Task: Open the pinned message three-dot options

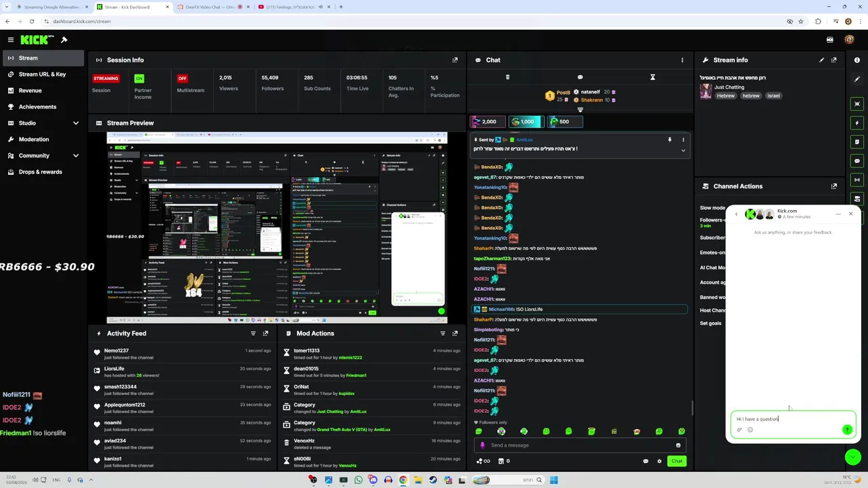Action: pos(683,140)
